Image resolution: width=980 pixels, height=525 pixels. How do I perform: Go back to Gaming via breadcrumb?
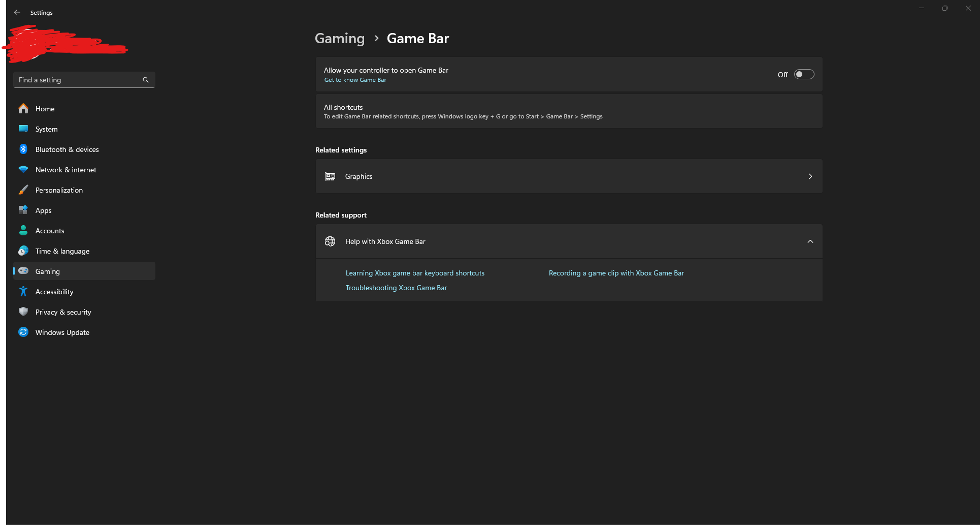pyautogui.click(x=340, y=39)
